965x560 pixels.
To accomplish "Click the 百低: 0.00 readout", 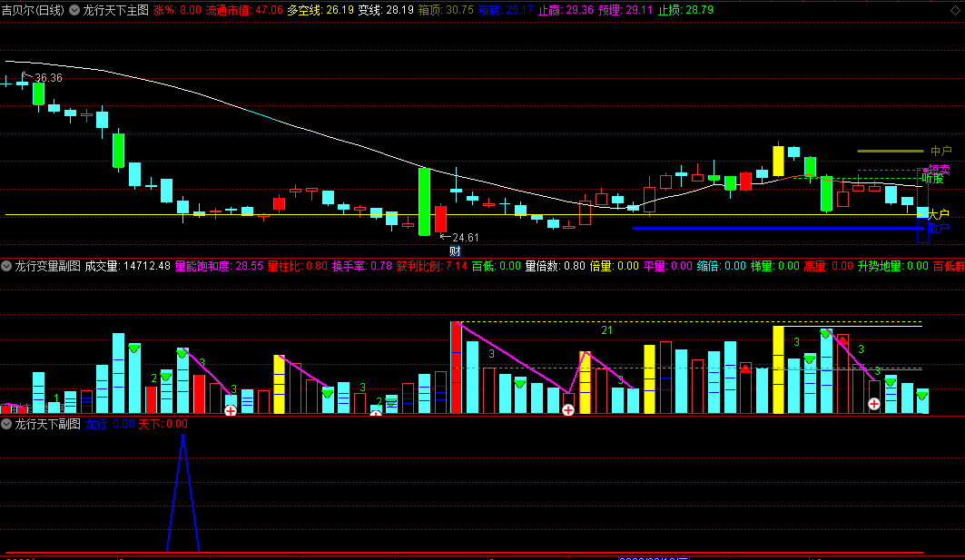I will click(496, 266).
